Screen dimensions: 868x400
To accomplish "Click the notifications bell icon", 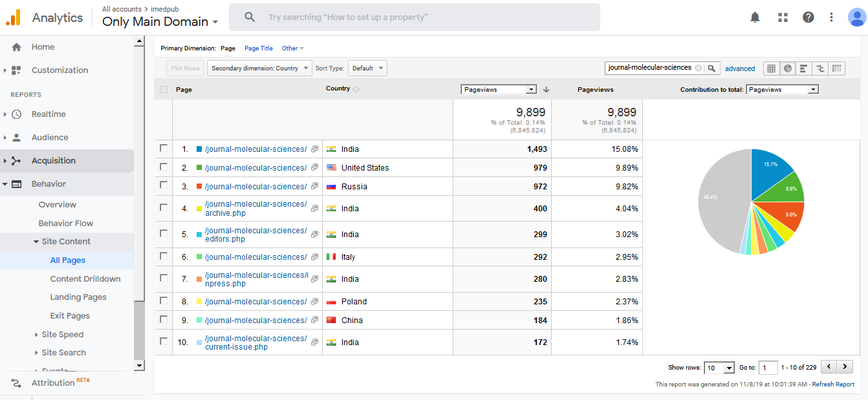I will [x=755, y=17].
